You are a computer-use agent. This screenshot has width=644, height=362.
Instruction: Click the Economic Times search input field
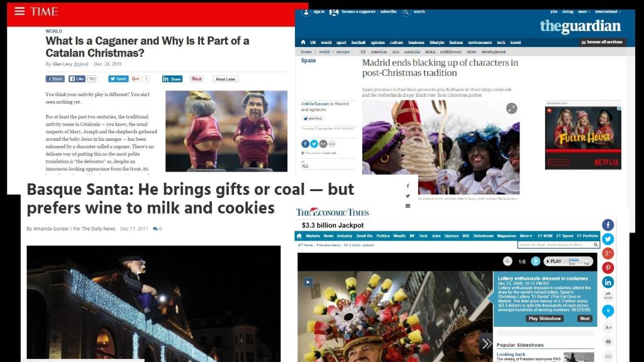click(x=555, y=244)
